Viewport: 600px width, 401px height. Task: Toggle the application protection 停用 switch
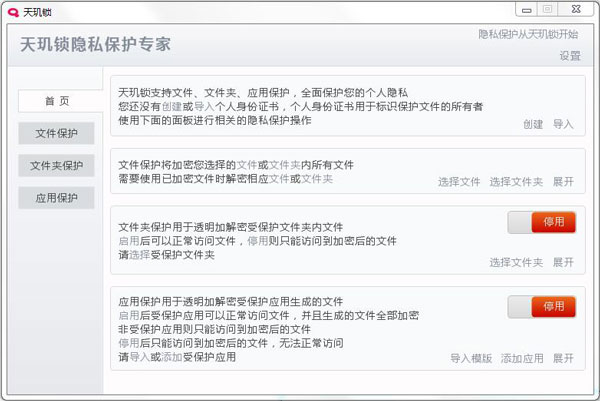pyautogui.click(x=541, y=307)
